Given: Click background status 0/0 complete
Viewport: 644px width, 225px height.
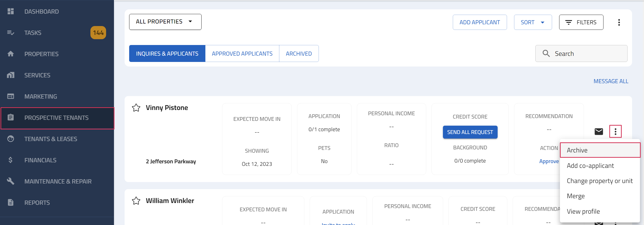Looking at the screenshot, I should [470, 161].
